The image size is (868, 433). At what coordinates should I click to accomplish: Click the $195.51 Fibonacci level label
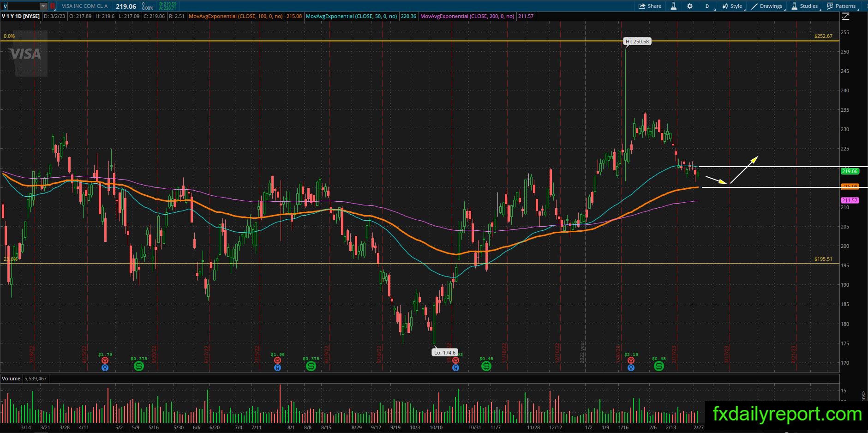(823, 259)
